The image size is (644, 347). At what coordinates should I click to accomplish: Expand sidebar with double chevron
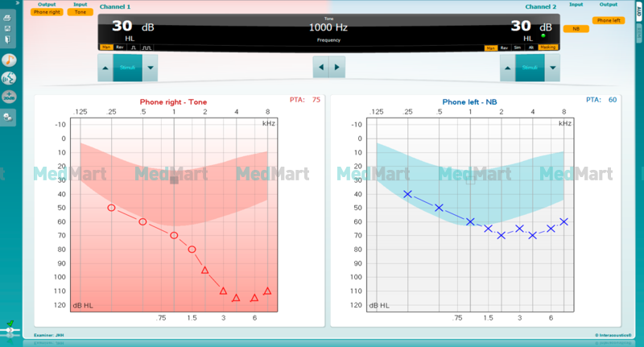17,3
